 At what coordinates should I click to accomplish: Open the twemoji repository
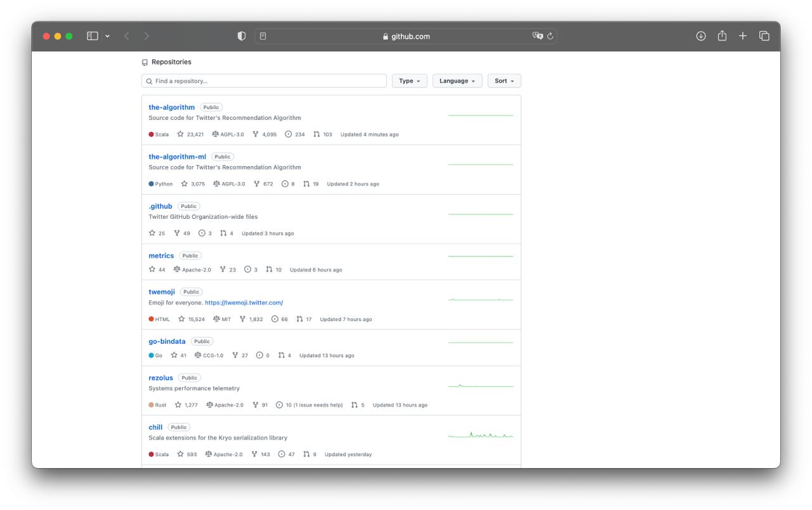tap(162, 292)
